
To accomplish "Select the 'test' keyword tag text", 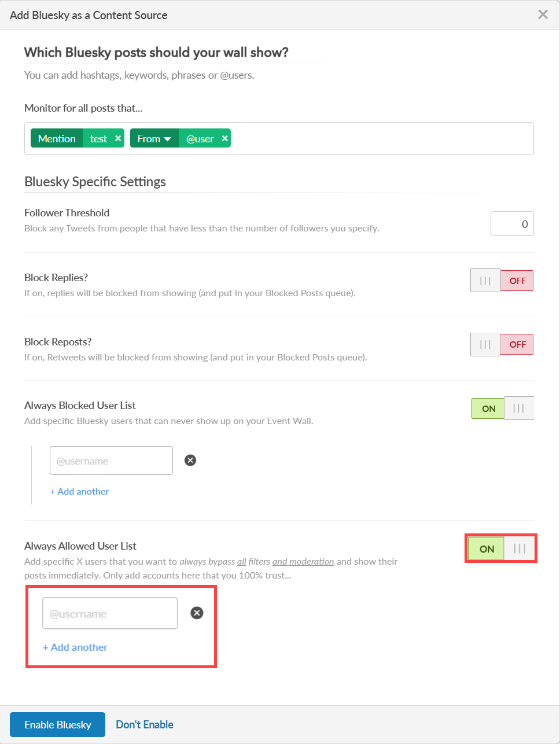I will [98, 139].
